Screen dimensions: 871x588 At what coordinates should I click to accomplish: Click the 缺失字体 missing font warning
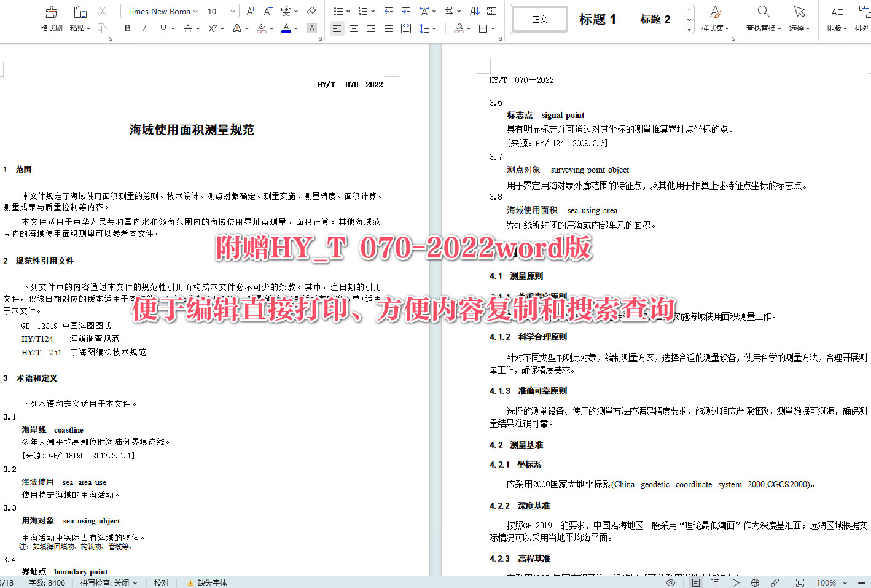[209, 582]
